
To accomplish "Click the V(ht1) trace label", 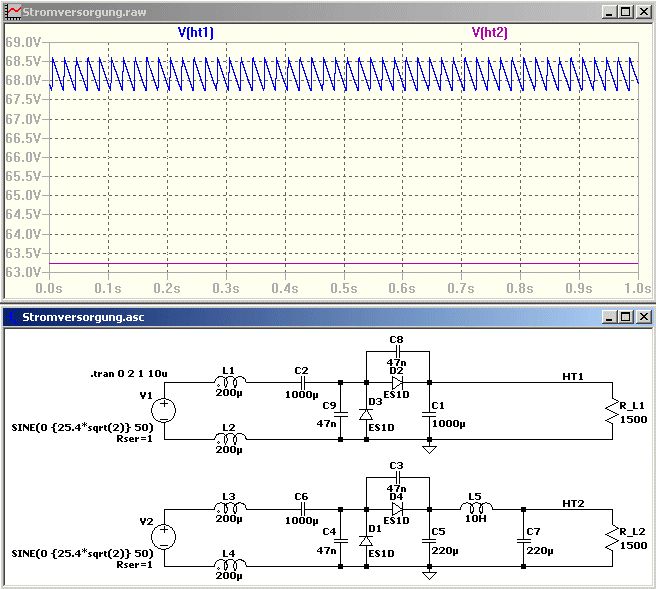I will pos(196,33).
